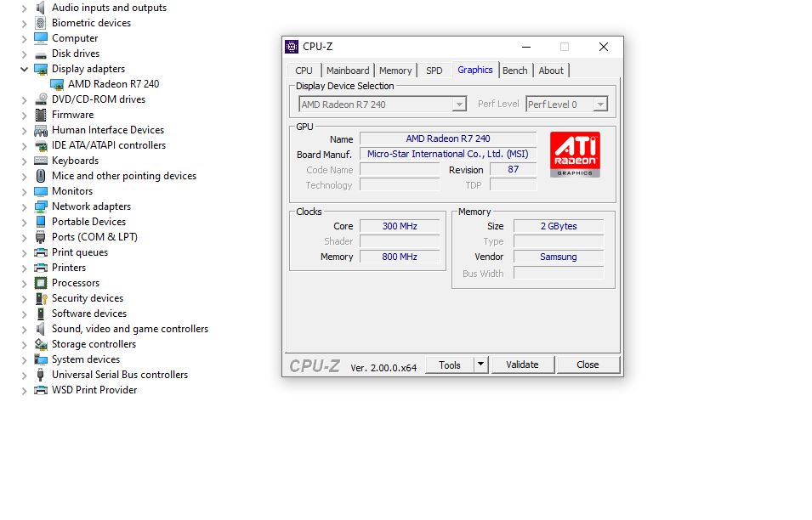Expand the Network adapters node
Screen dimensions: 812x520
tap(24, 206)
